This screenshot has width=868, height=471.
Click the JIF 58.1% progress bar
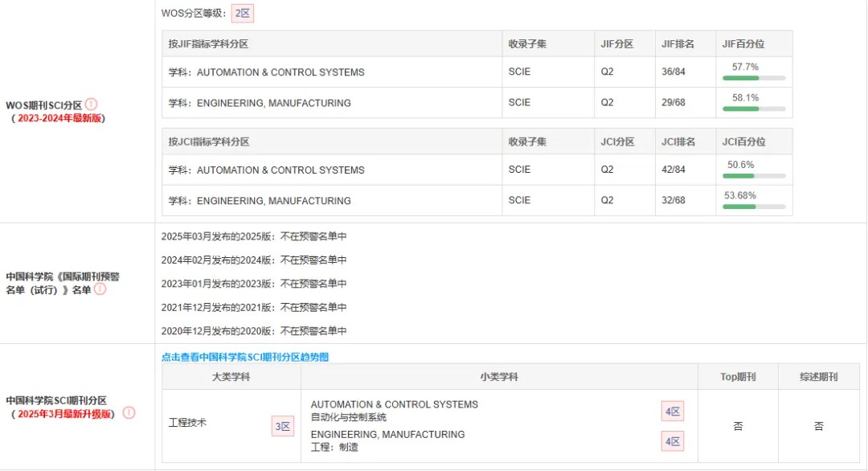coord(754,109)
